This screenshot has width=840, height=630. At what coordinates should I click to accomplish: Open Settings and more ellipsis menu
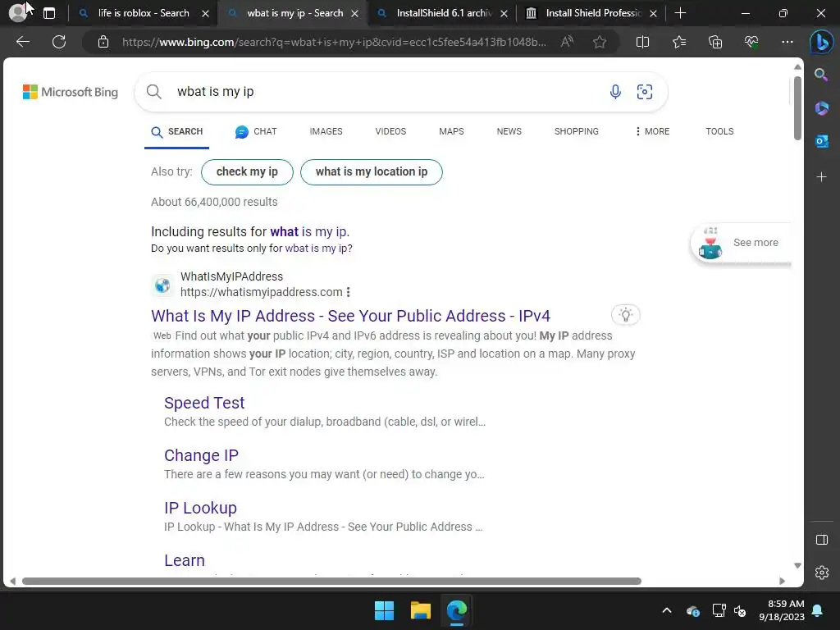click(x=787, y=42)
